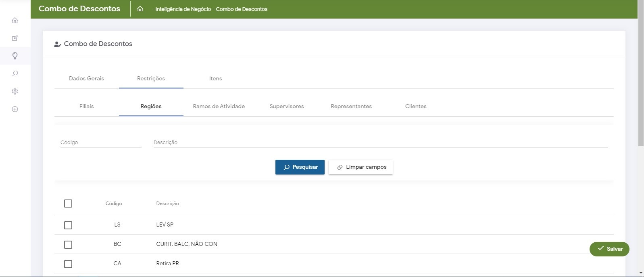Switch to the Filiais sub-tab
The width and height of the screenshot is (644, 277).
86,106
